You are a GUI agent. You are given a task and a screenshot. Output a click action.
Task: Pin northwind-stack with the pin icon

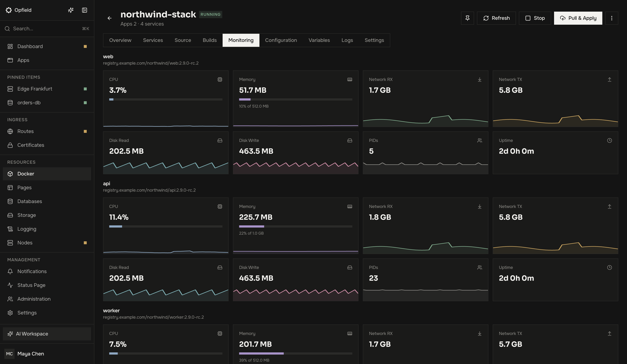pyautogui.click(x=467, y=18)
